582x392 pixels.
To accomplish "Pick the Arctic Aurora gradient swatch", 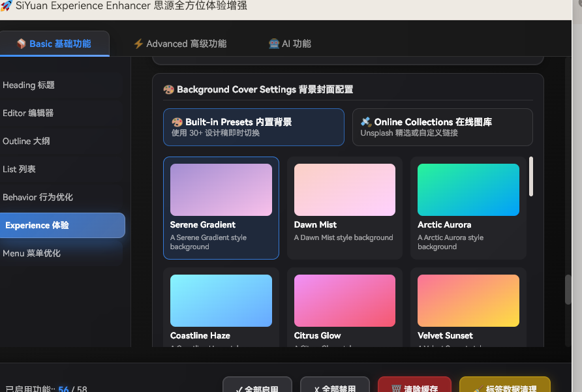I will (468, 190).
